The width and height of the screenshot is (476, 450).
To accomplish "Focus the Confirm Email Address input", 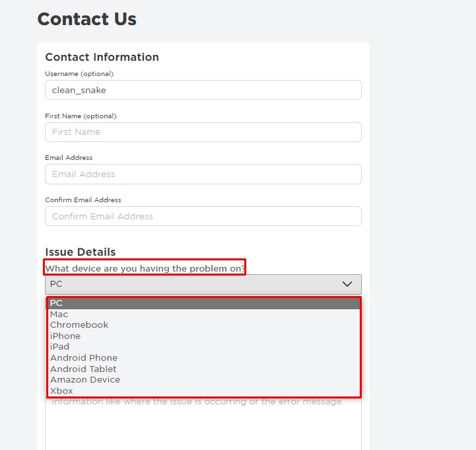I will 203,216.
